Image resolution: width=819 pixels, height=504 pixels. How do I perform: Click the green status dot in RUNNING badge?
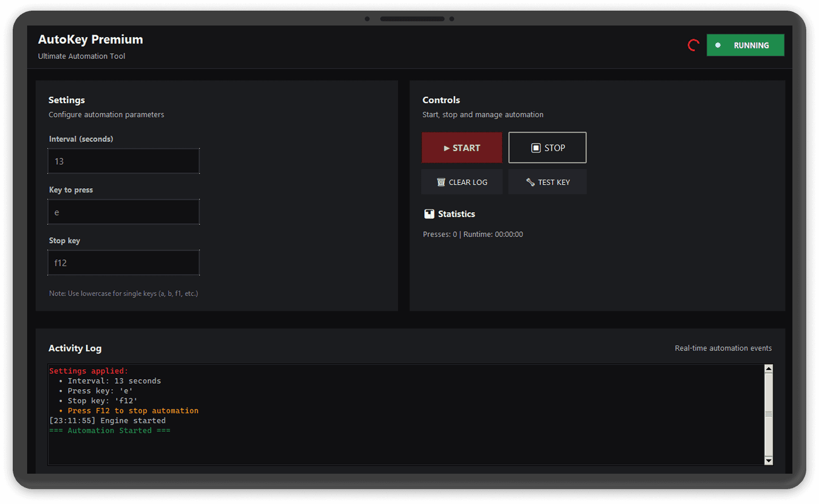point(718,46)
